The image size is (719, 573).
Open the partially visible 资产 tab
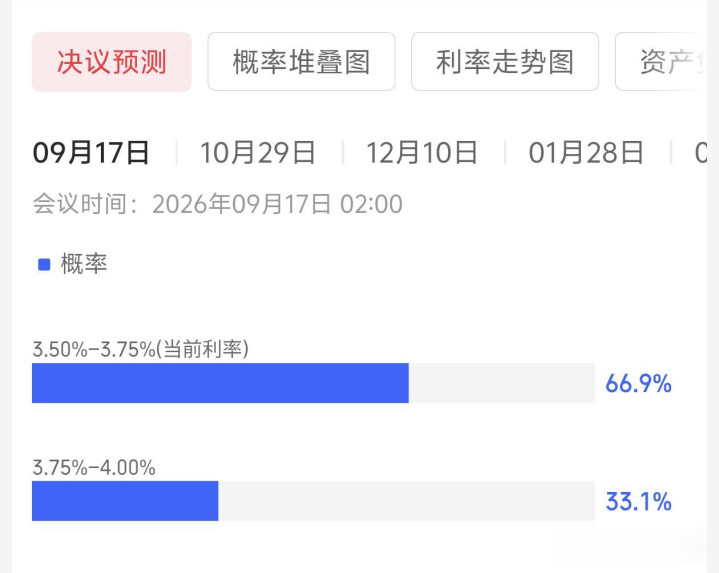663,62
